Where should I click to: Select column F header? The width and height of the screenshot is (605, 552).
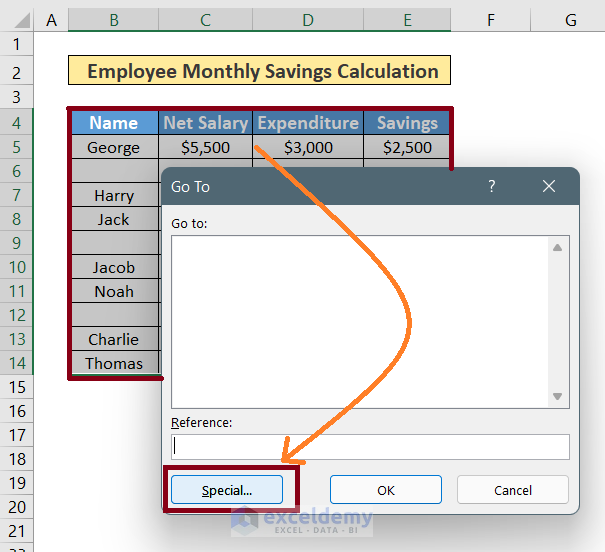point(491,20)
